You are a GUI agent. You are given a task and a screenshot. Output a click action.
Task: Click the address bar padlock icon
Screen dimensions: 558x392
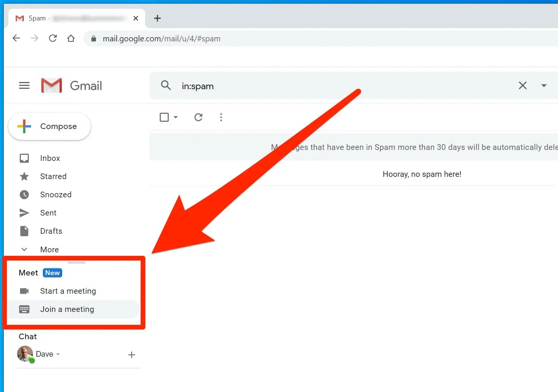[x=94, y=38]
